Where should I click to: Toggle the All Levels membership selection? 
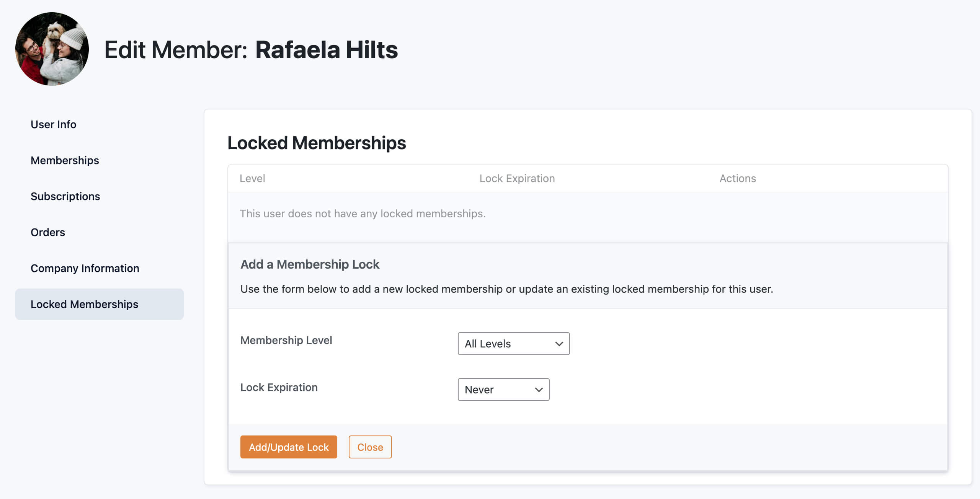(513, 343)
